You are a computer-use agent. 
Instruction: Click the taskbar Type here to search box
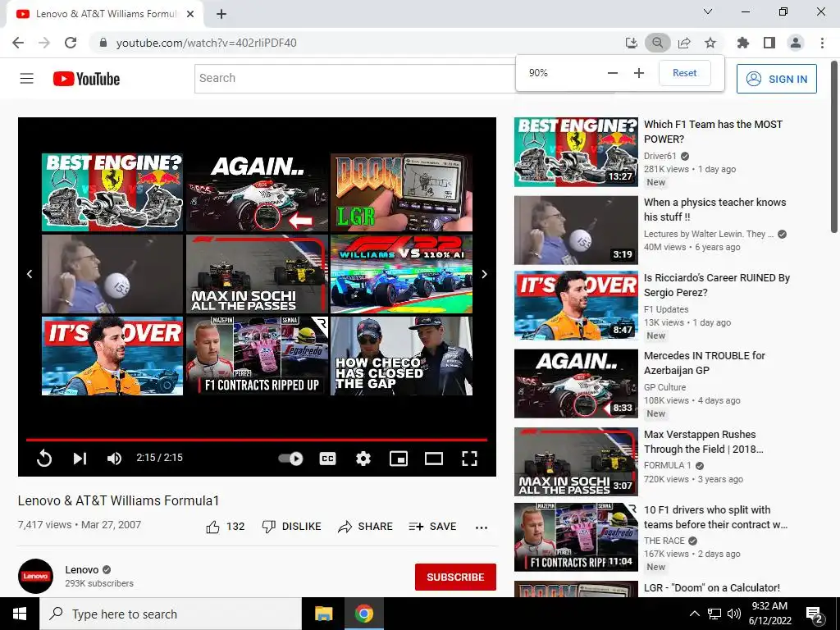click(171, 614)
